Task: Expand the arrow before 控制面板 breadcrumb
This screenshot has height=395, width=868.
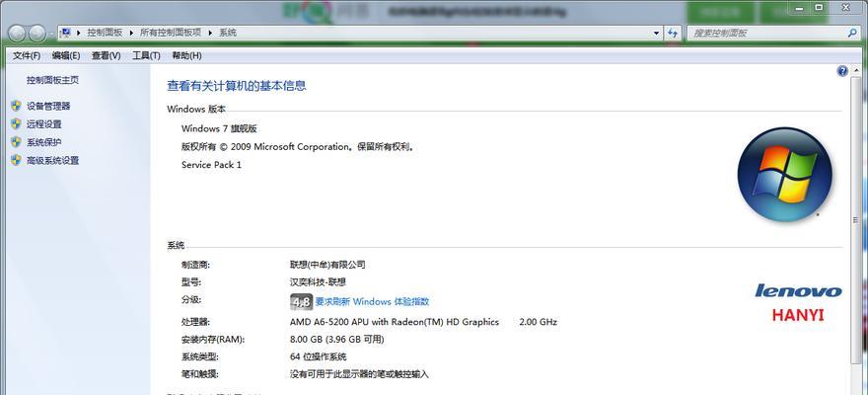Action: [x=79, y=33]
